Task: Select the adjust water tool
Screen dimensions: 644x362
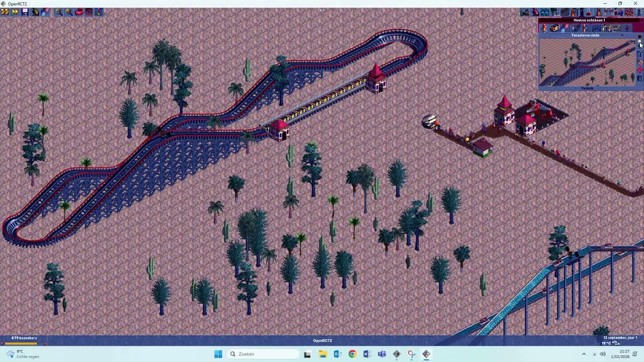Action: (545, 12)
